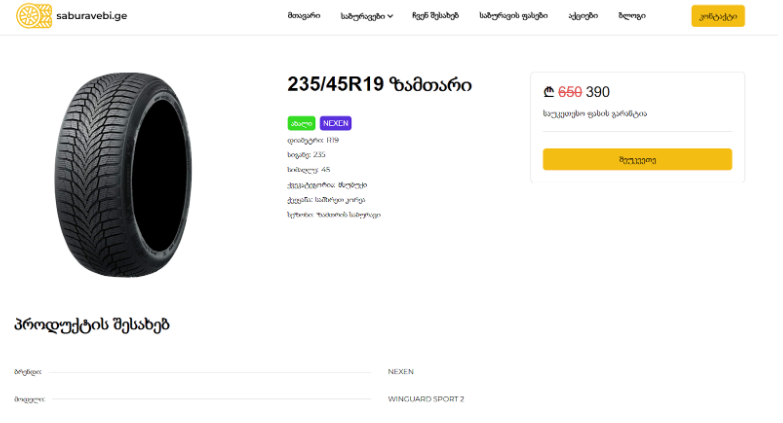Select the purple NEXEN brand tag
The image size is (783, 423).
335,123
